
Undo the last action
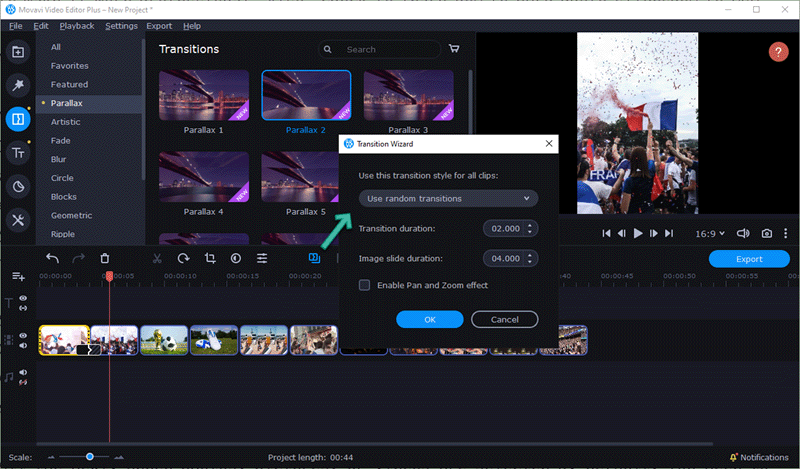(x=52, y=258)
